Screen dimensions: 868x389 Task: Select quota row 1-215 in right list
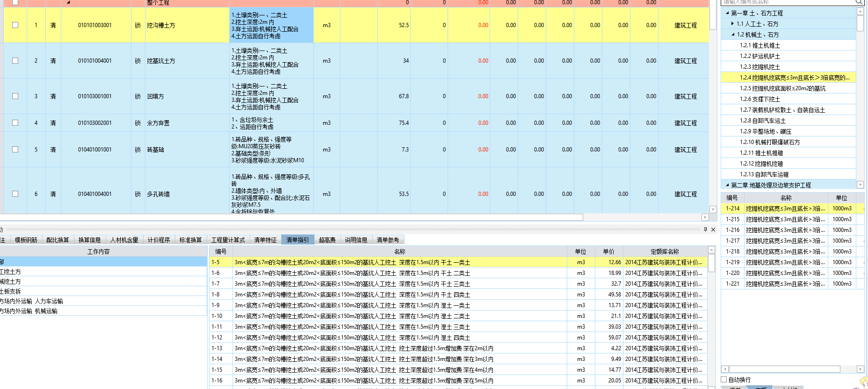(792, 219)
